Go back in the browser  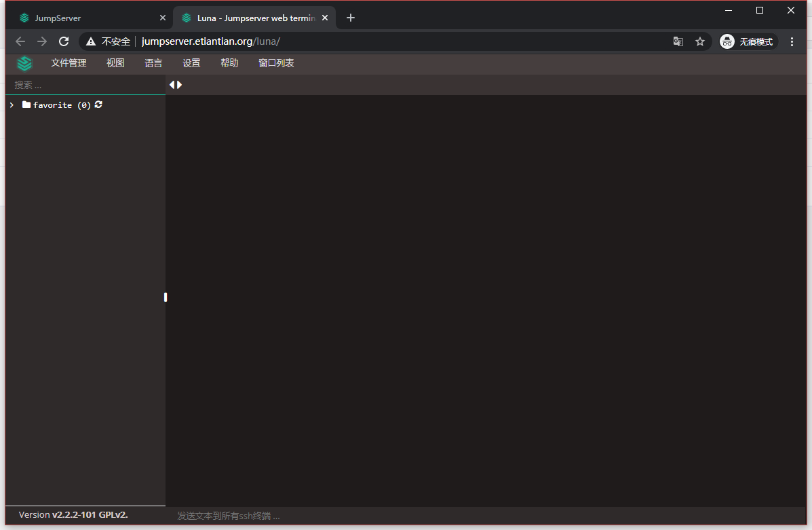point(20,41)
